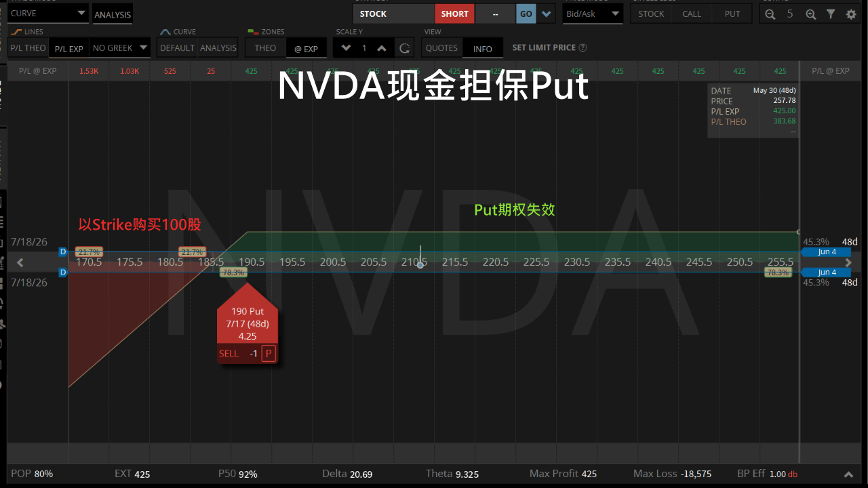Click the blue GO button
Screen dimensions: 868x488
click(526, 14)
